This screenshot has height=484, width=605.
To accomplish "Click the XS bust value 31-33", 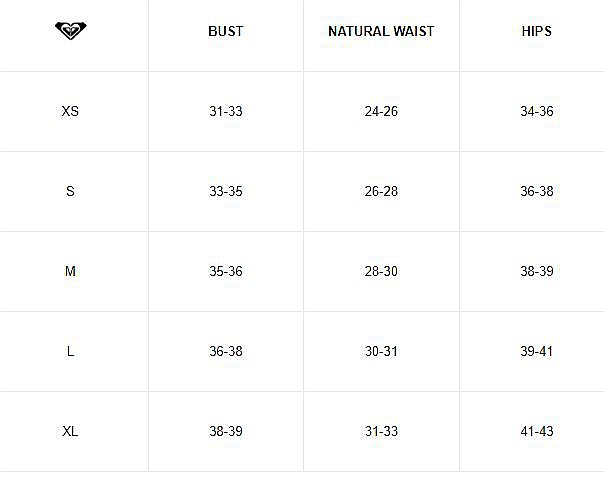I will coord(226,111).
